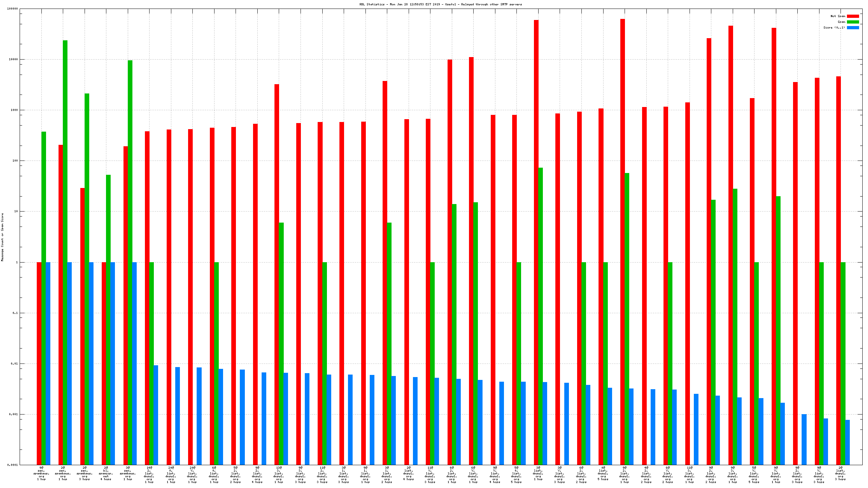Click the 20@ Y.list.dnswl.org x-axis label
The width and height of the screenshot is (868, 488).
tap(192, 475)
